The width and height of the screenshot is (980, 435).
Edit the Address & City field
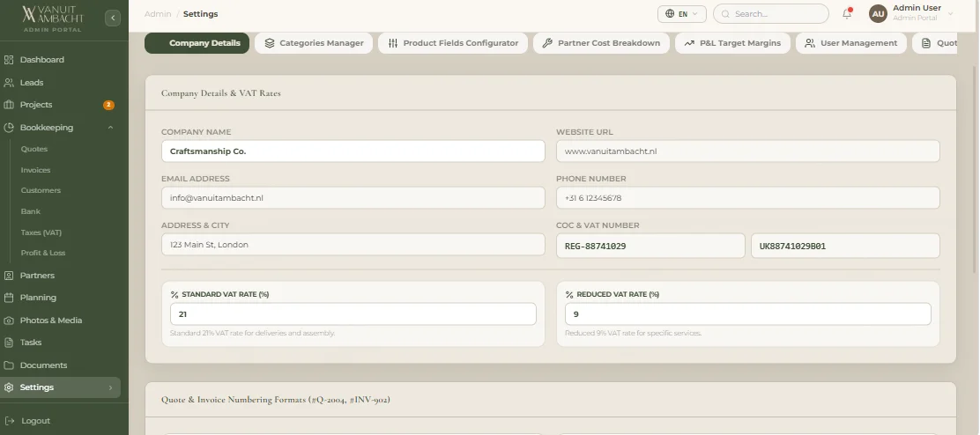pos(353,245)
